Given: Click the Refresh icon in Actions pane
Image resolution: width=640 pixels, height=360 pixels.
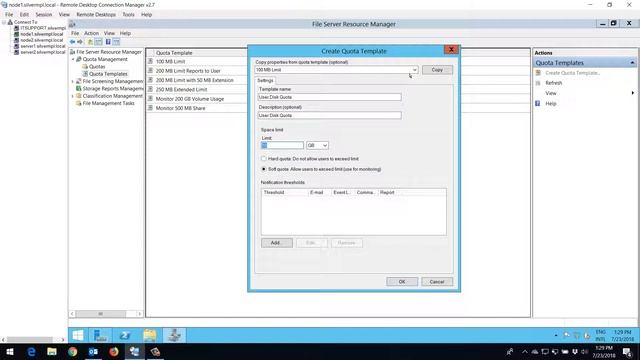Looking at the screenshot, I should (x=538, y=83).
